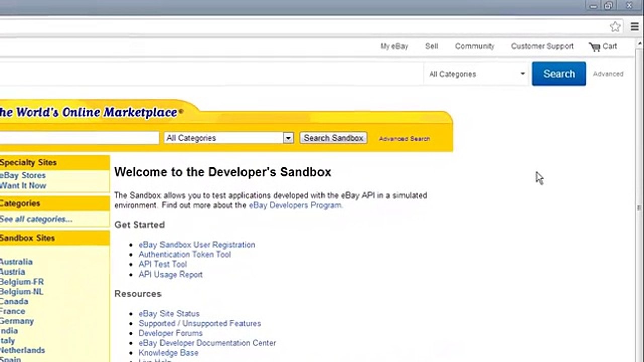Open the See all categories link
644x362 pixels.
36,219
